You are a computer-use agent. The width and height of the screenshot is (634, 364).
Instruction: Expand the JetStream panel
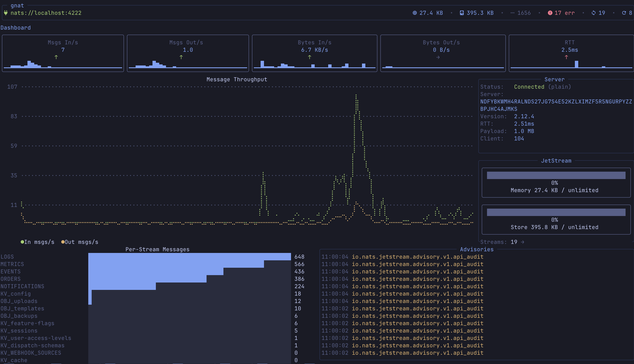click(x=556, y=161)
